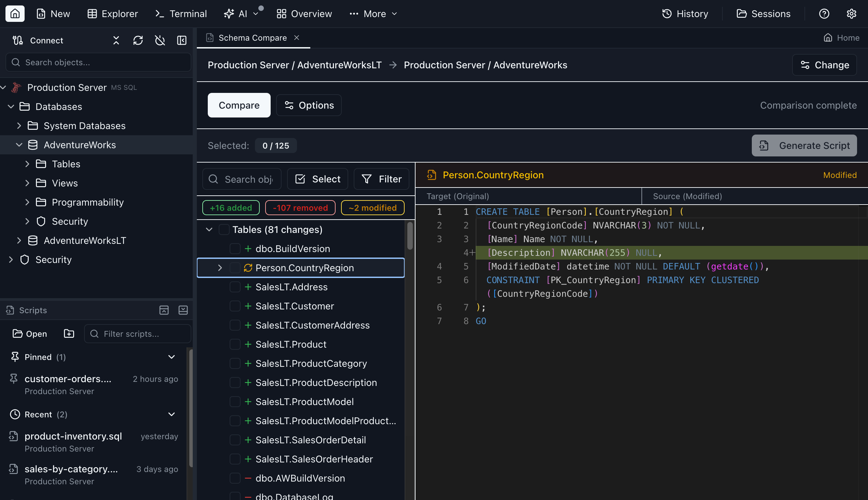Check the dbo.BuildVersion checkbox
Screen dimensions: 868x500
[235, 248]
